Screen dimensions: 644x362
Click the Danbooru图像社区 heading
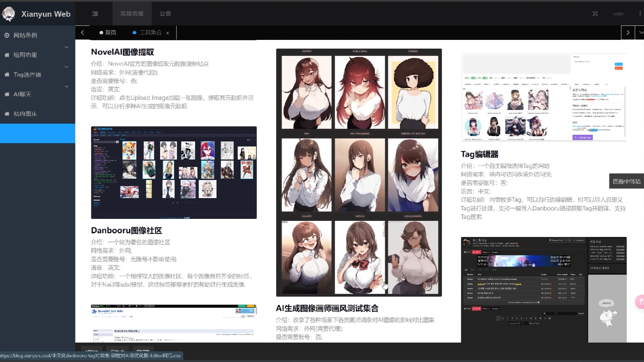(126, 231)
